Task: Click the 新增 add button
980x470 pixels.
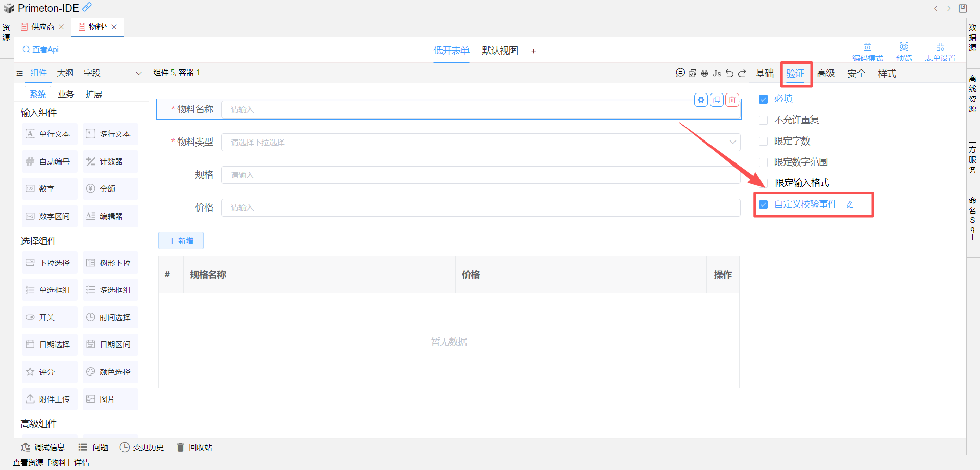Action: (181, 241)
